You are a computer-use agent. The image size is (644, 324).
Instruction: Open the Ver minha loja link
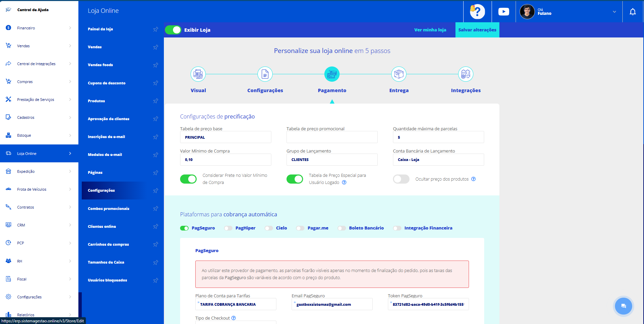coord(430,30)
